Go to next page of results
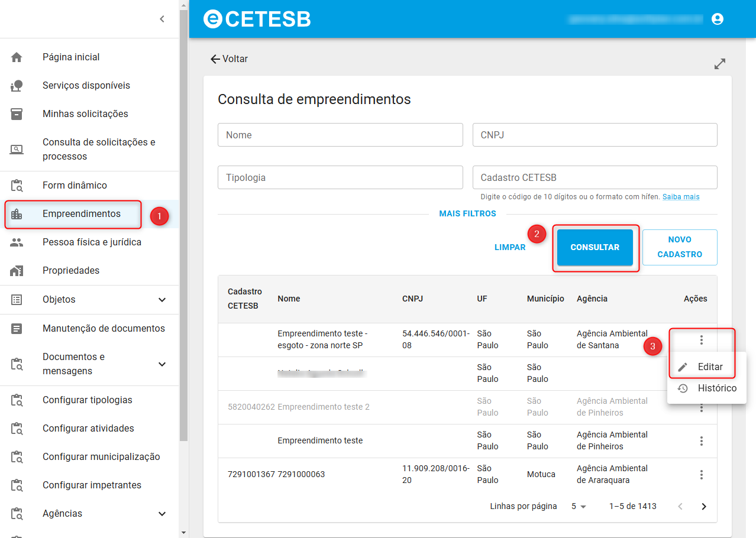The width and height of the screenshot is (756, 538). point(704,507)
